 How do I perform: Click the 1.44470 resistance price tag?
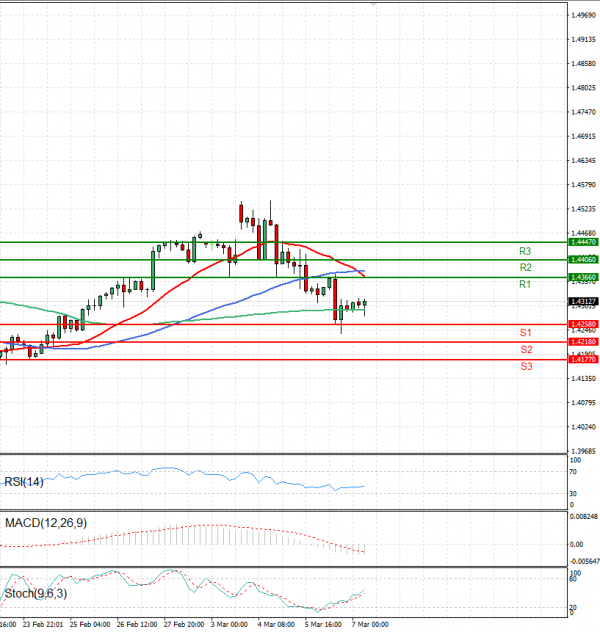583,242
